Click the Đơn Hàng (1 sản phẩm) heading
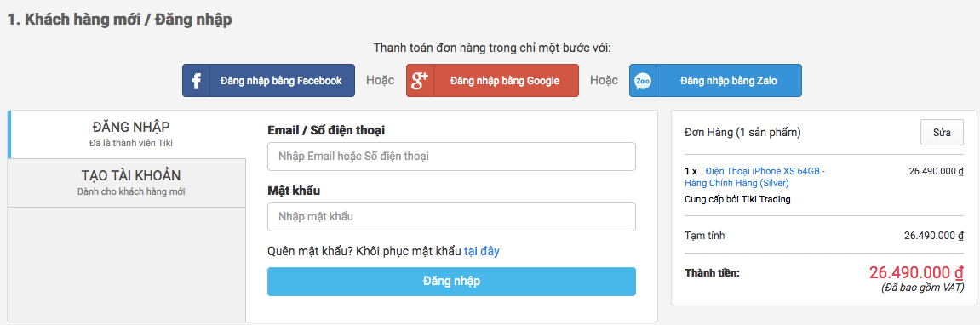The width and height of the screenshot is (980, 325). [743, 133]
